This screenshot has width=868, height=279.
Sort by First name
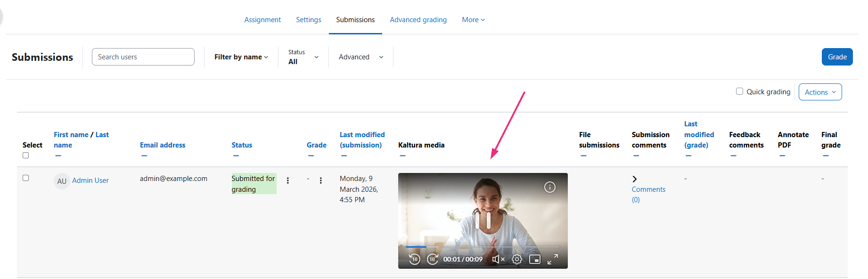[x=71, y=135]
